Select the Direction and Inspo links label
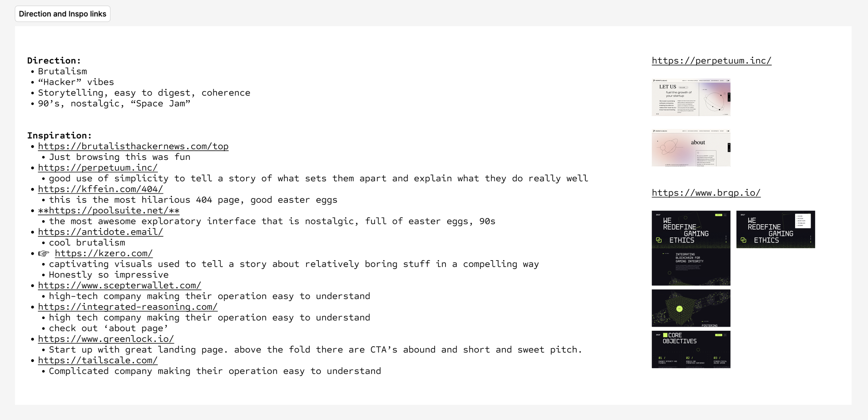 click(x=62, y=14)
